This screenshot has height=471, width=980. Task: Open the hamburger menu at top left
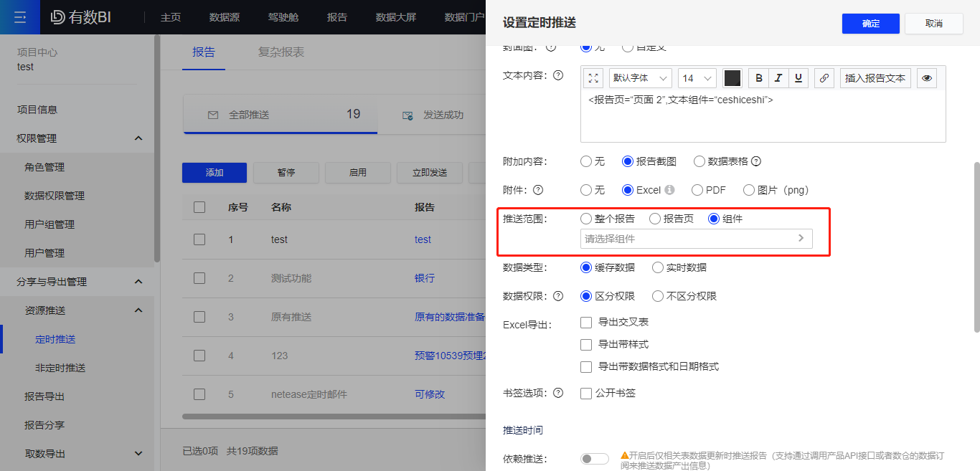point(19,17)
